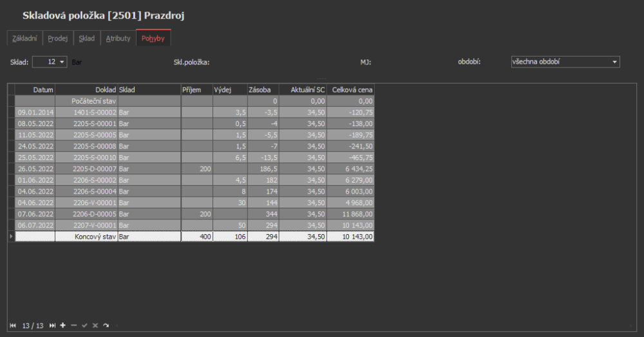644x337 pixels.
Task: Go to last record navigator icon
Action: 52,325
